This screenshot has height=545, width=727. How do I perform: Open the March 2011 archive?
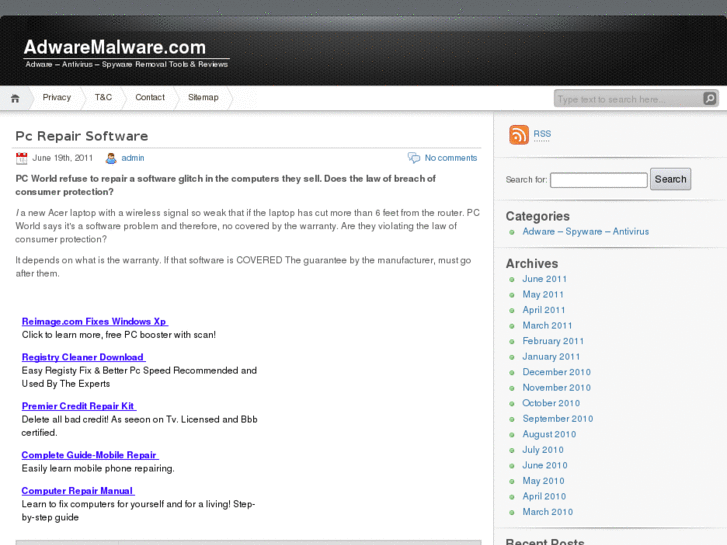pos(548,326)
